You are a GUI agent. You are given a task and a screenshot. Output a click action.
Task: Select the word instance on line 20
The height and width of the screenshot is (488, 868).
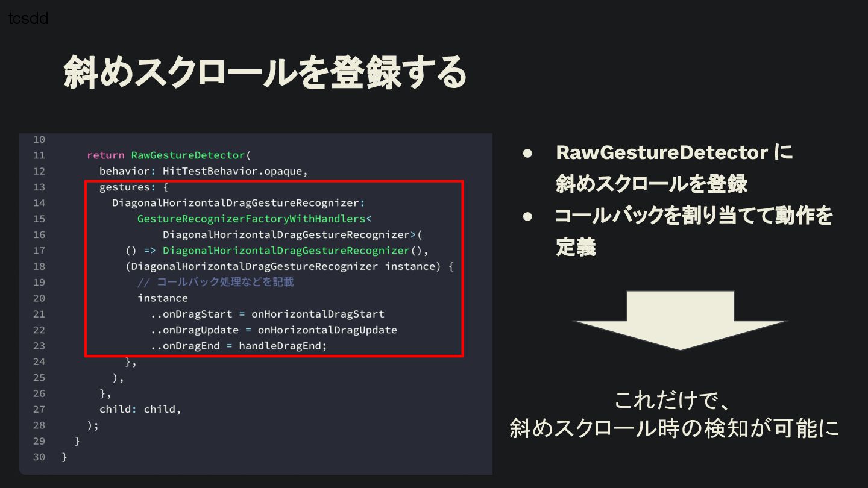pyautogui.click(x=163, y=298)
